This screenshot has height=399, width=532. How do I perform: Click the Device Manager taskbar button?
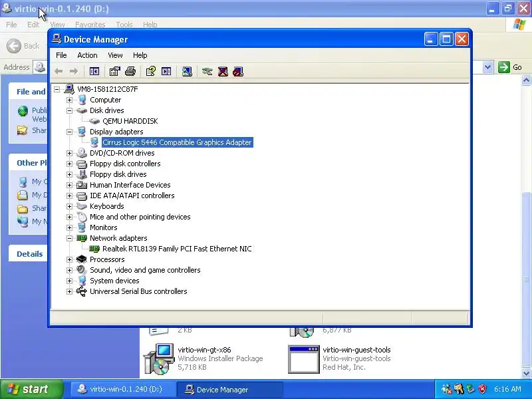pyautogui.click(x=231, y=389)
